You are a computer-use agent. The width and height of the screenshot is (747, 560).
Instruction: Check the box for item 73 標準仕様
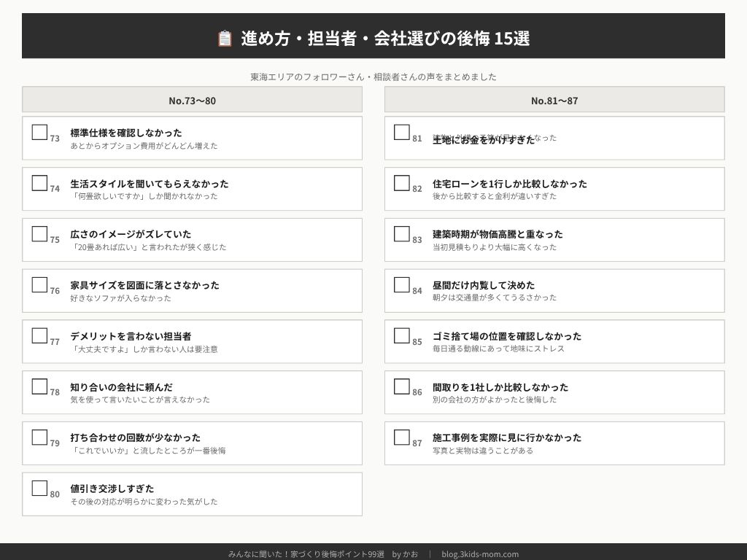tap(39, 133)
